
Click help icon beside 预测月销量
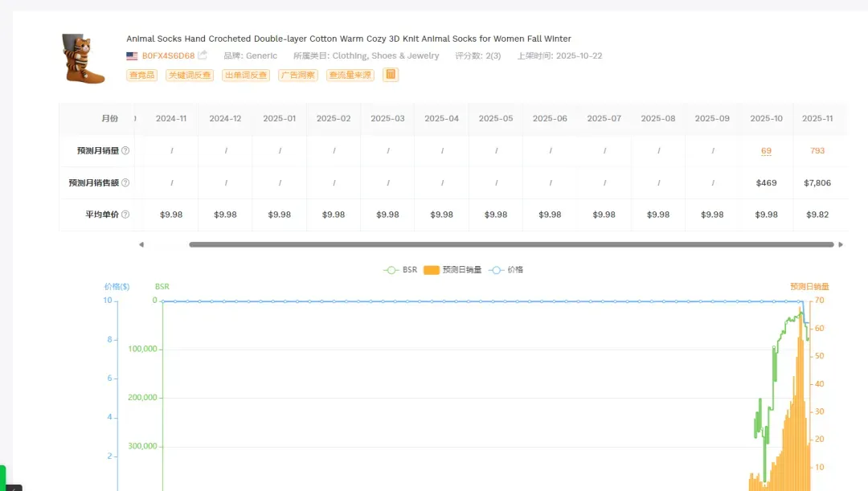[125, 150]
